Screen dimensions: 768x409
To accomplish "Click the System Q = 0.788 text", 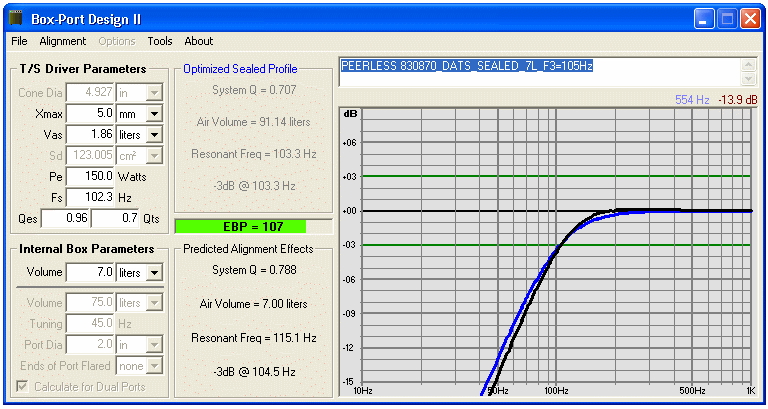I will 254,270.
